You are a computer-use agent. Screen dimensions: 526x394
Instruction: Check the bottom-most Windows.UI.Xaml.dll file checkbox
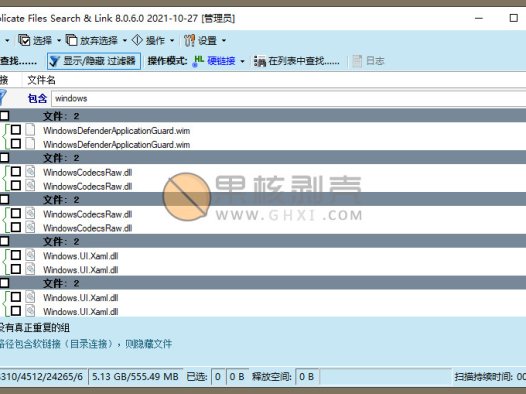(16, 311)
